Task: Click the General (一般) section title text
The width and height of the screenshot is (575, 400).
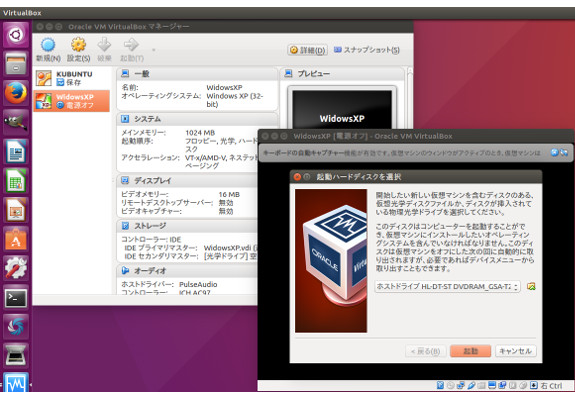Action: click(x=142, y=74)
